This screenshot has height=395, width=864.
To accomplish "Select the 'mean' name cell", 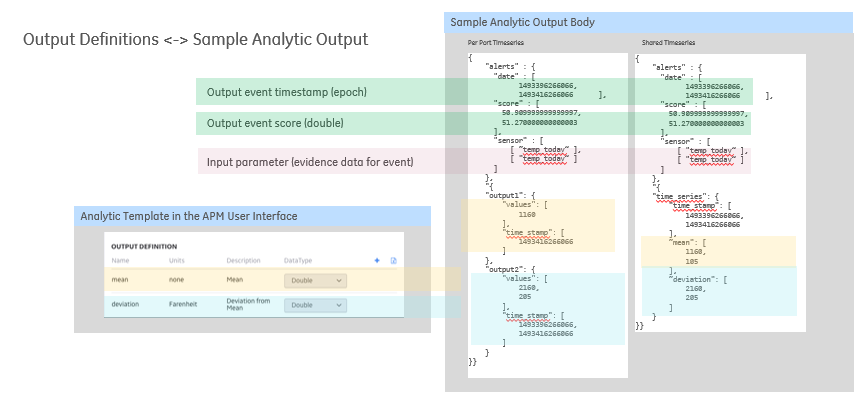I will [x=120, y=280].
